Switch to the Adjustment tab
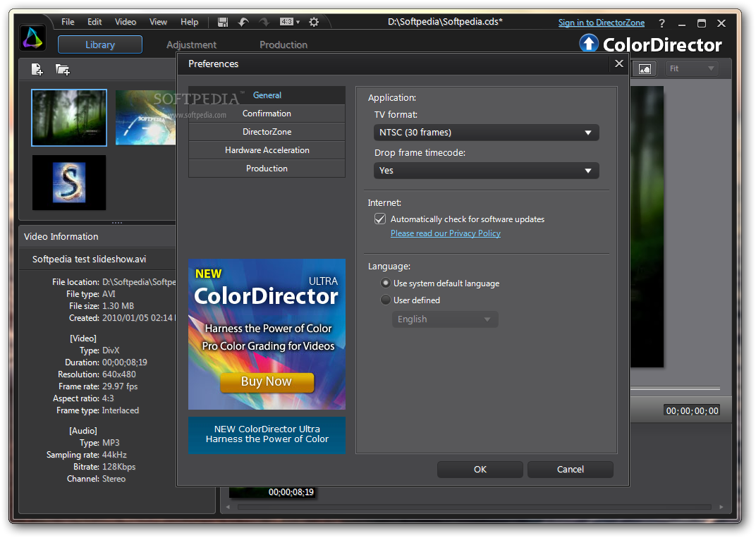The image size is (756, 538). point(191,45)
